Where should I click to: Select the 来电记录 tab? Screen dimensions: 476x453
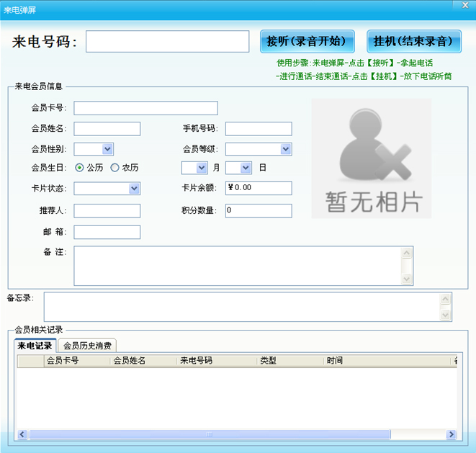tap(35, 346)
